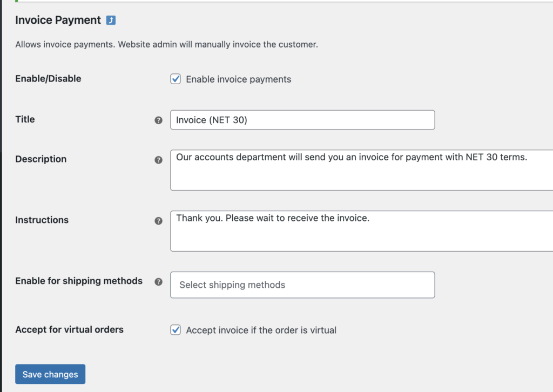Click the Save changes button
Screen dimensions: 553x392
[50, 374]
